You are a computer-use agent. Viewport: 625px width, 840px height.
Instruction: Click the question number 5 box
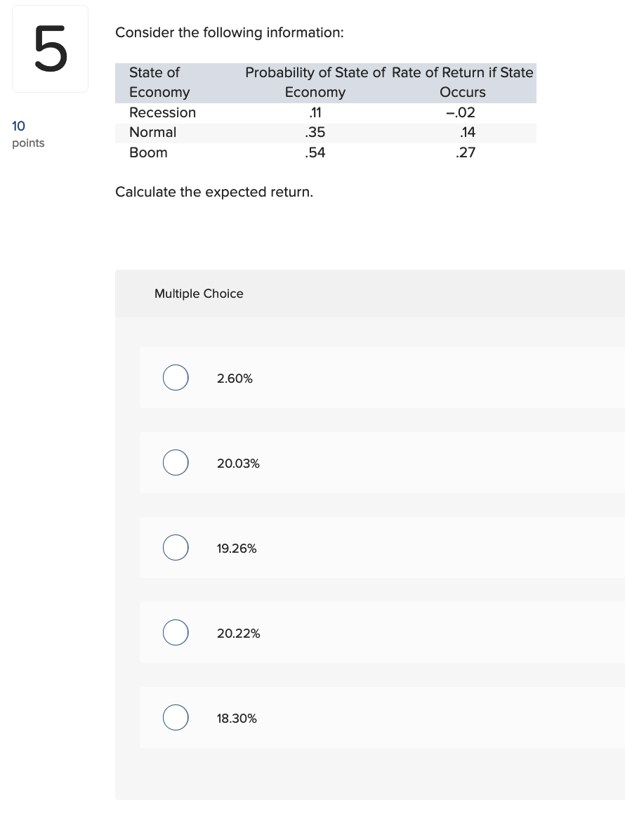pos(50,49)
